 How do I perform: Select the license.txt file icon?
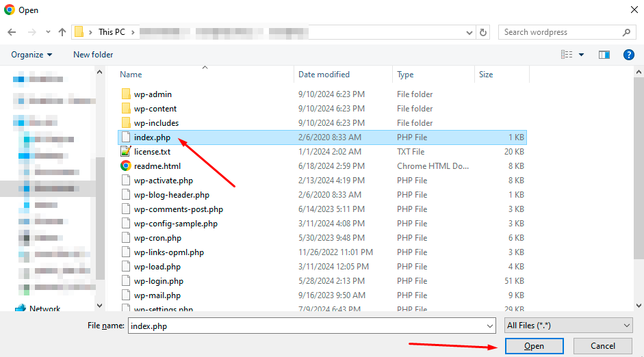pos(126,151)
